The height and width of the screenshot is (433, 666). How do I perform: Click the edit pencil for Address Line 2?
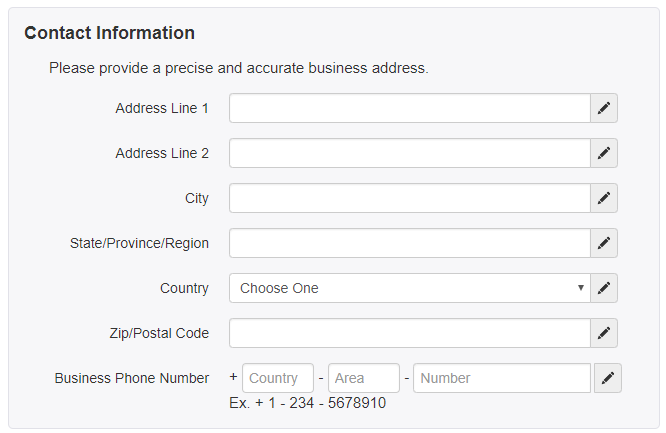(x=604, y=153)
